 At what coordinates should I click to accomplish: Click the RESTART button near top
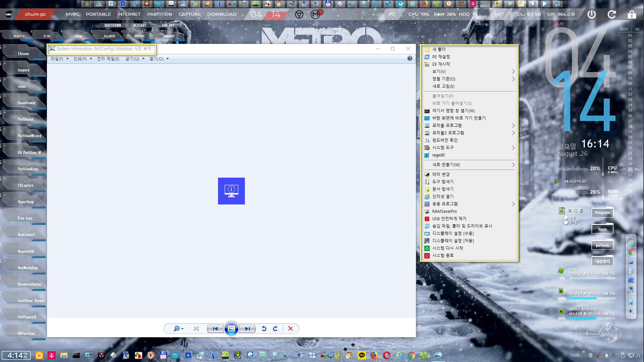tap(140, 25)
